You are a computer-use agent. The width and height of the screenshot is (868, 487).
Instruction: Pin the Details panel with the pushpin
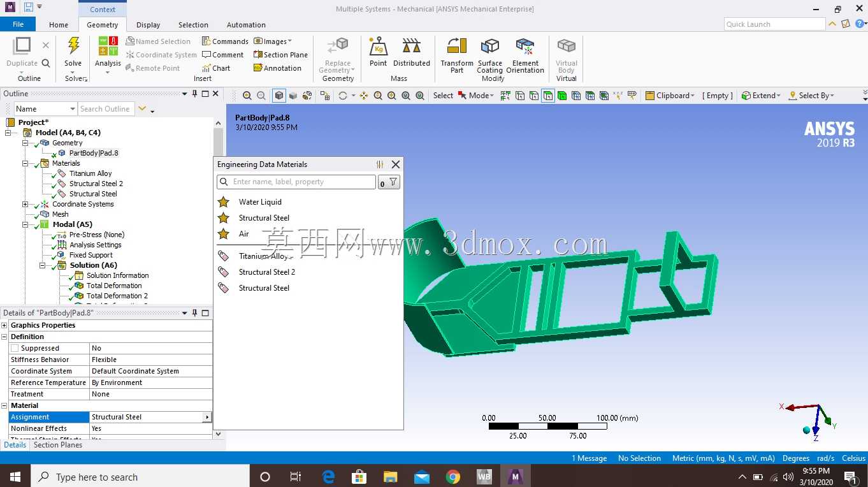194,313
